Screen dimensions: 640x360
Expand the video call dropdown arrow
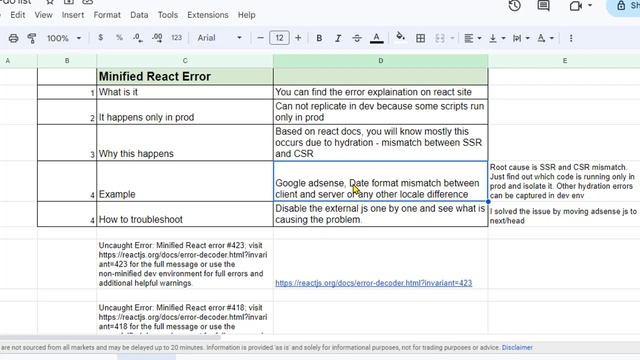590,5
